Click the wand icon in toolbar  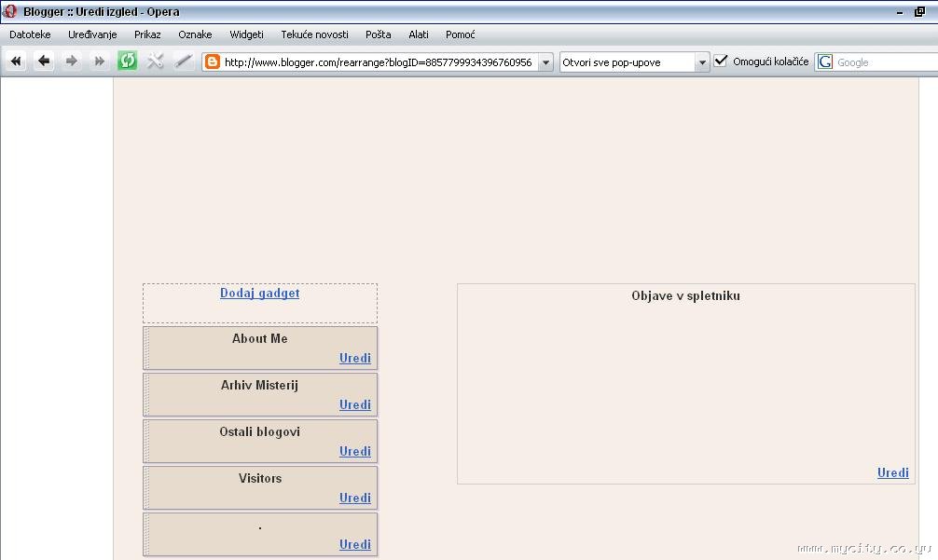pyautogui.click(x=183, y=61)
